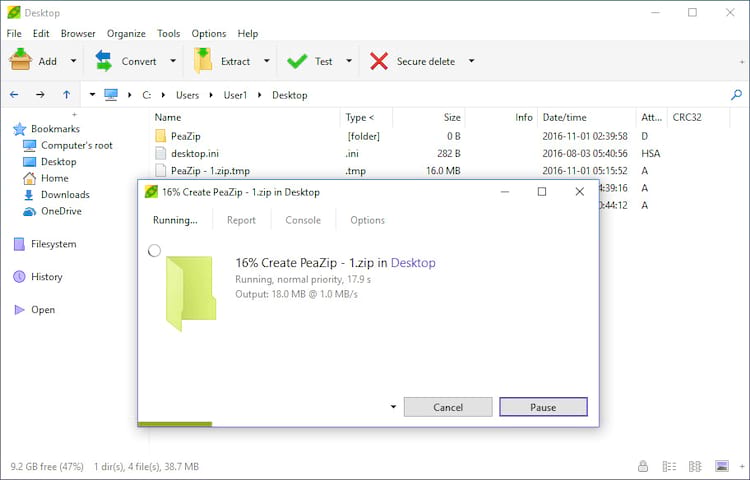The width and height of the screenshot is (750, 480).
Task: Click the large green folder icon in dialog
Action: [190, 293]
